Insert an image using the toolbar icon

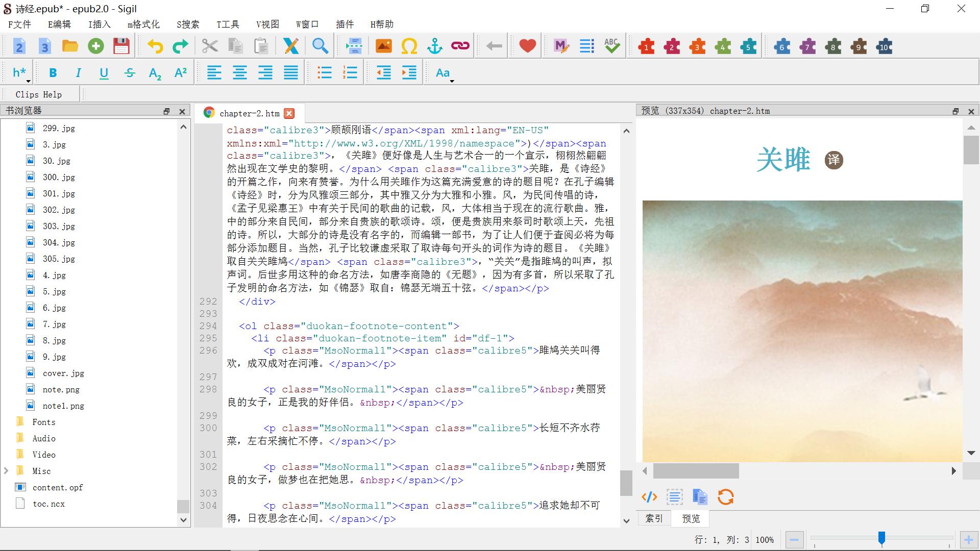(383, 45)
